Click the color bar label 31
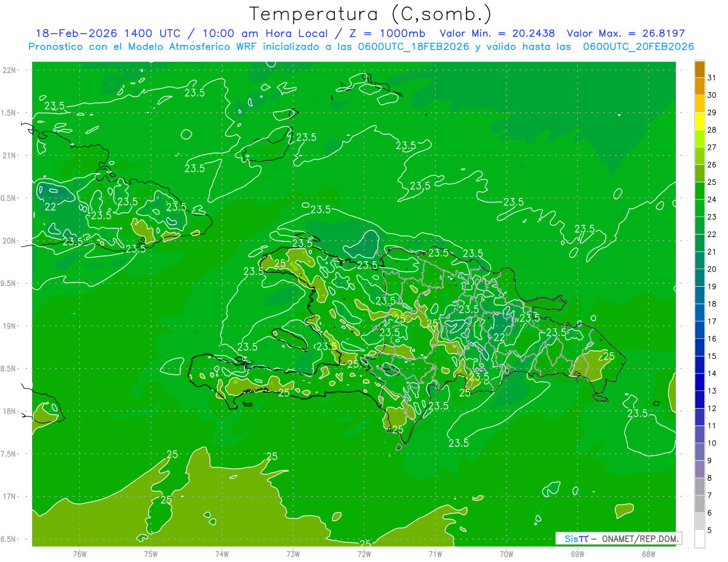 (x=712, y=78)
